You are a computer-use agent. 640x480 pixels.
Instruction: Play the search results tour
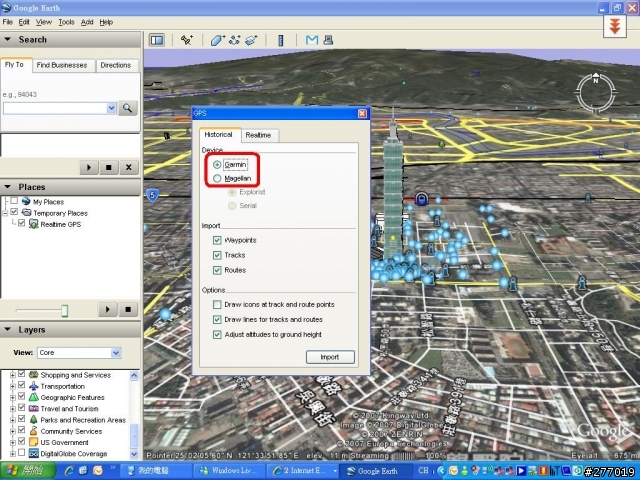(x=89, y=167)
